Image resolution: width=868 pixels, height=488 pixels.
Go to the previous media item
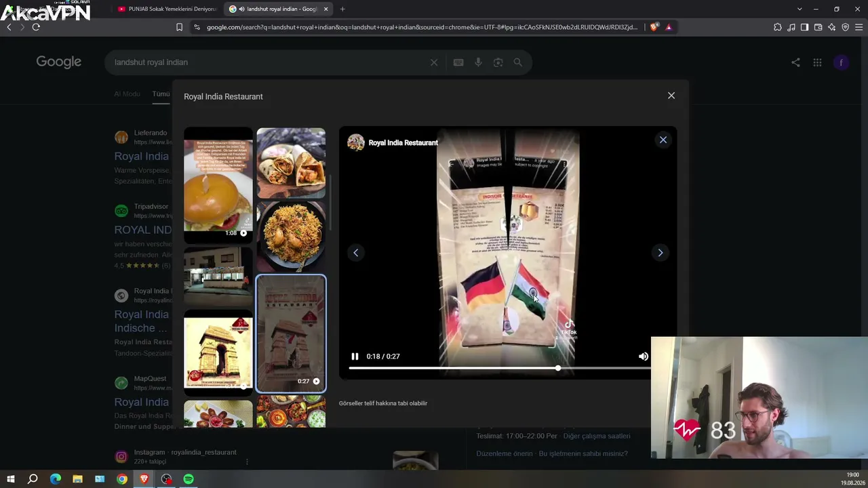(x=356, y=253)
